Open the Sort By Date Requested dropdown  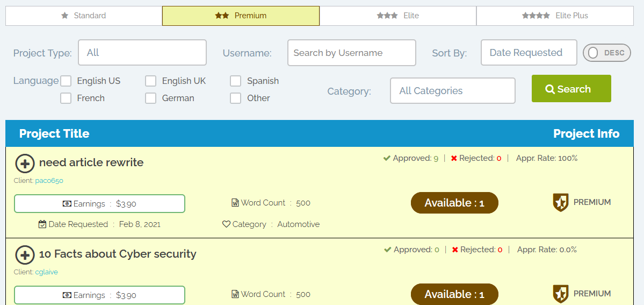point(529,52)
